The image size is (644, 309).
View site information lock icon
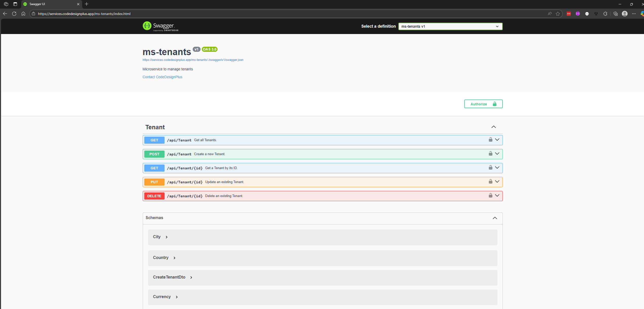click(33, 14)
